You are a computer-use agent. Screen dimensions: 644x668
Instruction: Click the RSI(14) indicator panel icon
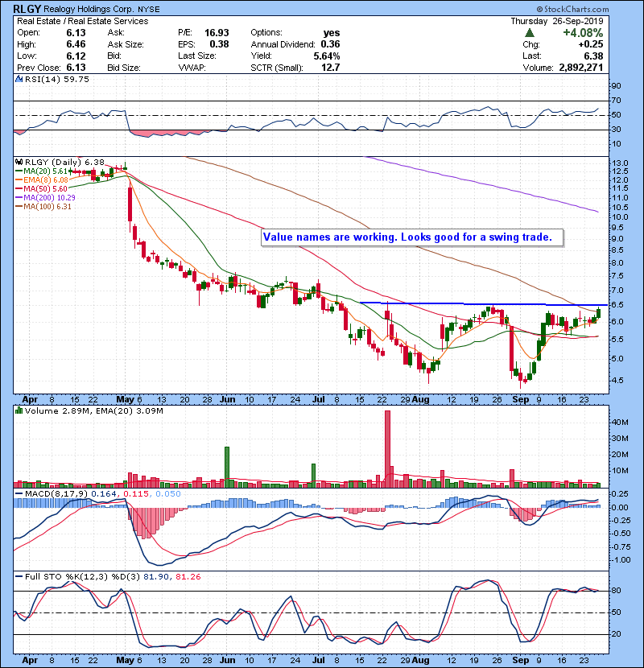[x=19, y=79]
